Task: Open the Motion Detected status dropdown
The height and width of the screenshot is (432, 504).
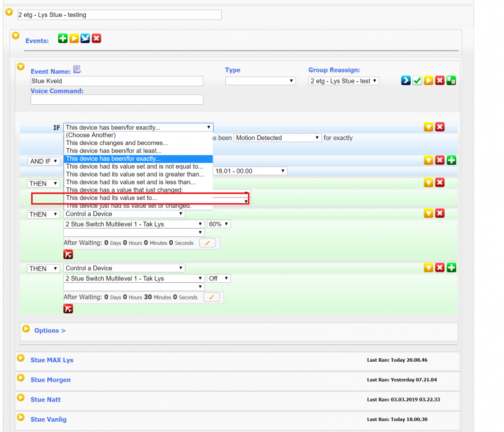Action: pos(278,138)
